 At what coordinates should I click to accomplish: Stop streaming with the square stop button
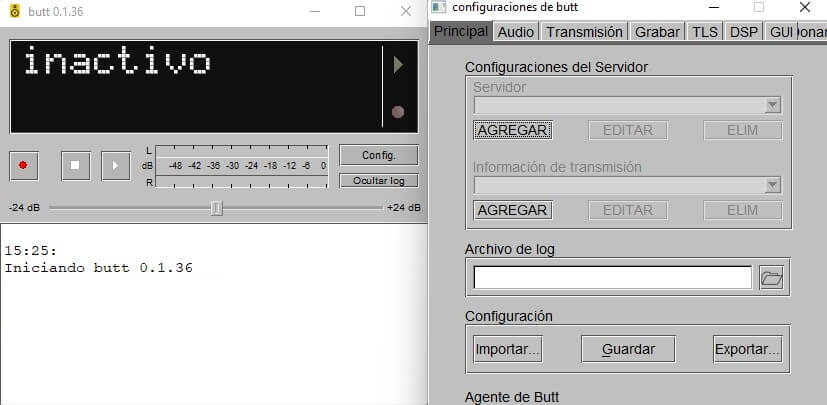coord(75,166)
